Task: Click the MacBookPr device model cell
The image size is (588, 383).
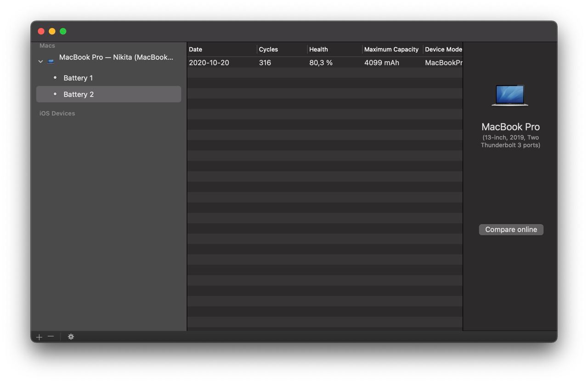Action: pyautogui.click(x=443, y=63)
